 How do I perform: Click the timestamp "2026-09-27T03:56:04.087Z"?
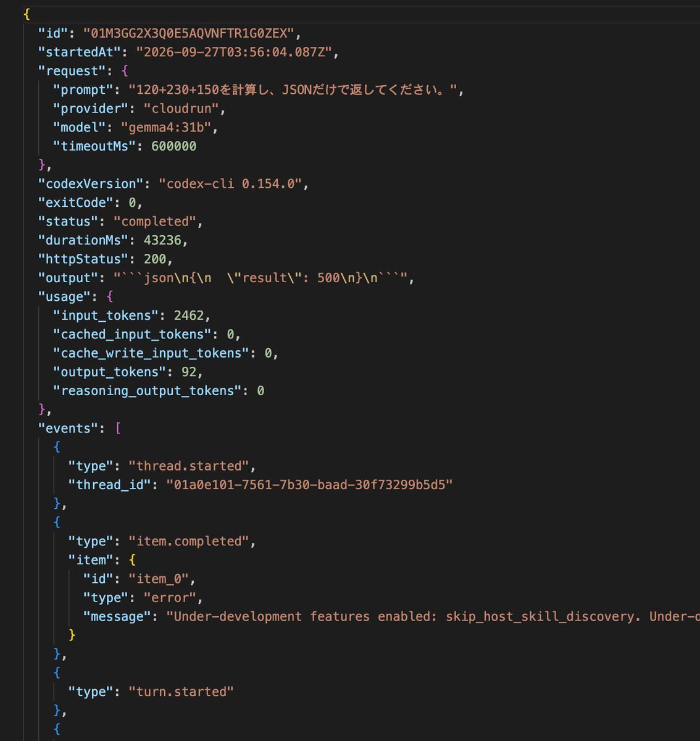(234, 52)
